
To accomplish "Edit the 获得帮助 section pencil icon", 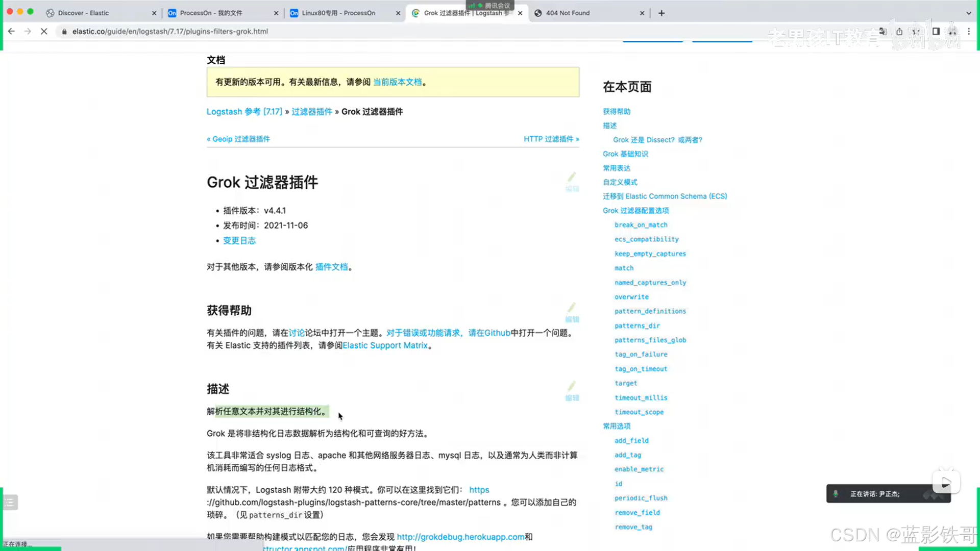I will [572, 308].
